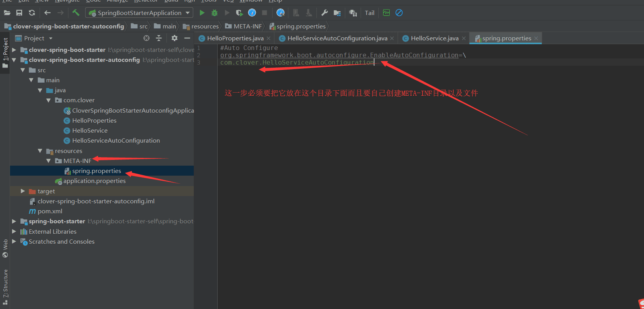Open settings via wrench icon

324,13
